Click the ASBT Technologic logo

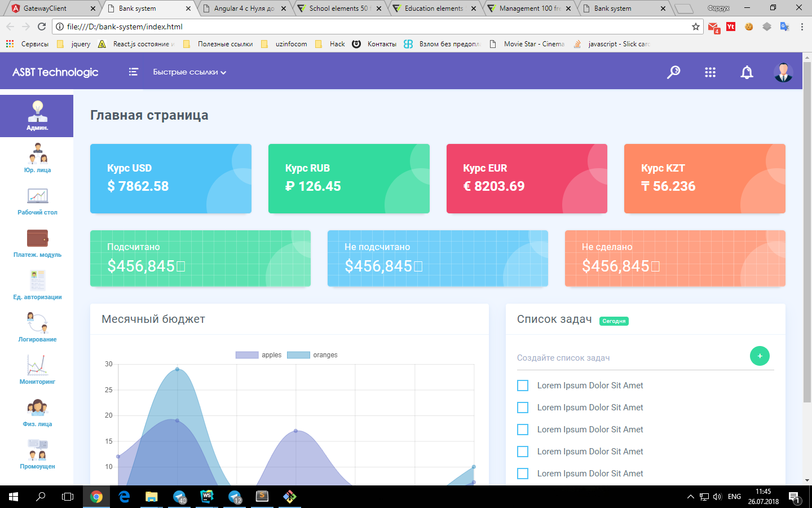[55, 72]
